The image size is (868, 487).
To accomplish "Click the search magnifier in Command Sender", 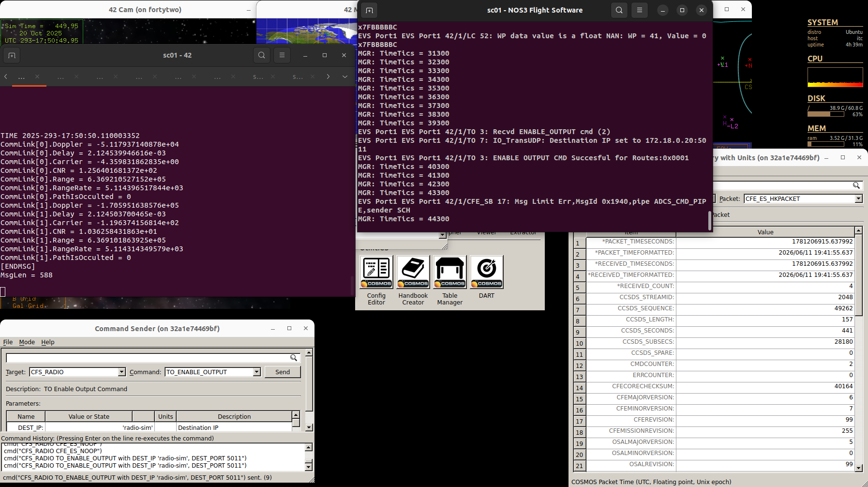I will (294, 358).
